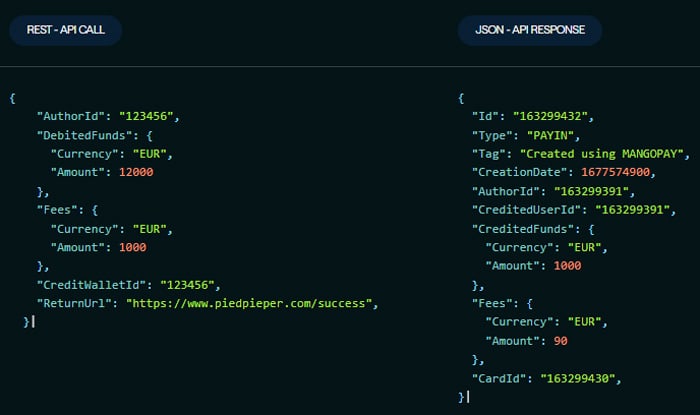Click the "AuthorId": "123456" line in API call
The height and width of the screenshot is (415, 700).
108,116
